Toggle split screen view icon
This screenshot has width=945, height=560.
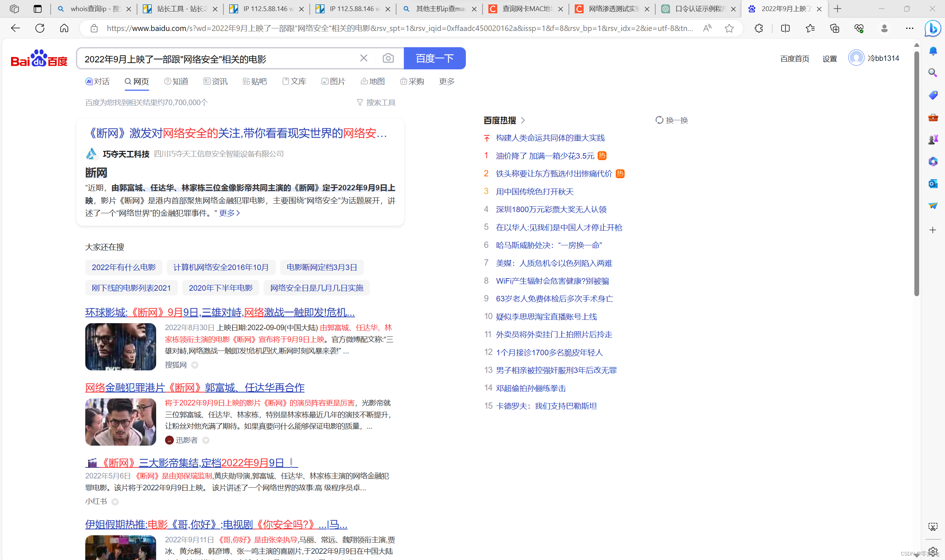[x=785, y=28]
